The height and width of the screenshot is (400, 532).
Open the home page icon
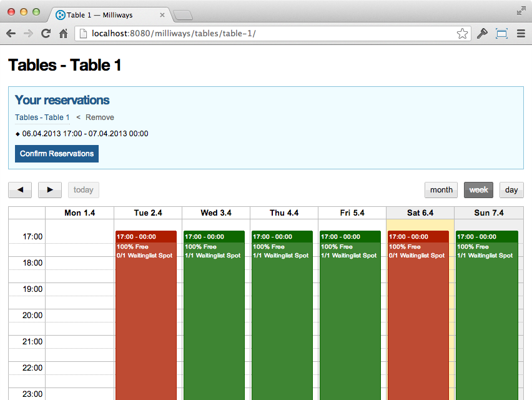pyautogui.click(x=64, y=33)
